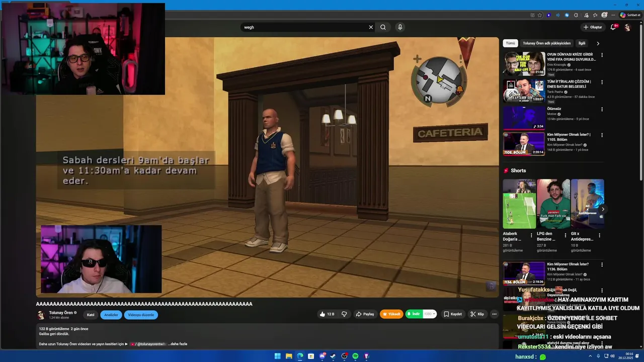Viewport: 644px width, 362px height.
Task: Open options for 'LPG den Benzine' short
Action: pyautogui.click(x=566, y=235)
